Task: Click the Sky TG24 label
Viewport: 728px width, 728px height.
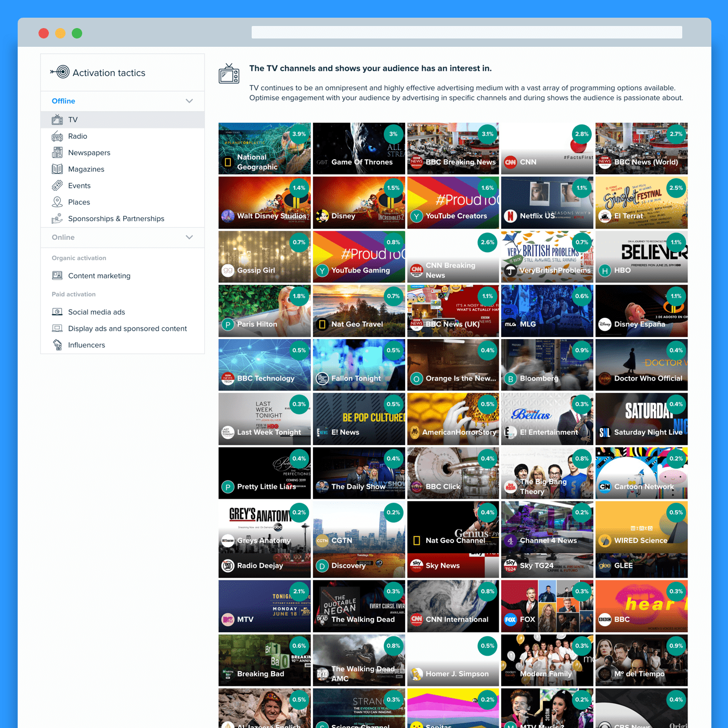Action: pyautogui.click(x=537, y=566)
